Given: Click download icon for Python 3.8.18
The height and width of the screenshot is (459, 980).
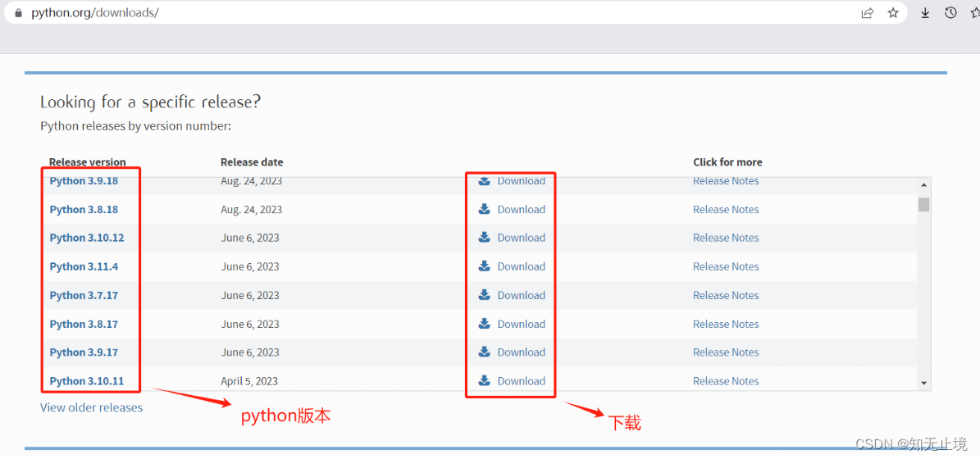Looking at the screenshot, I should (x=485, y=209).
